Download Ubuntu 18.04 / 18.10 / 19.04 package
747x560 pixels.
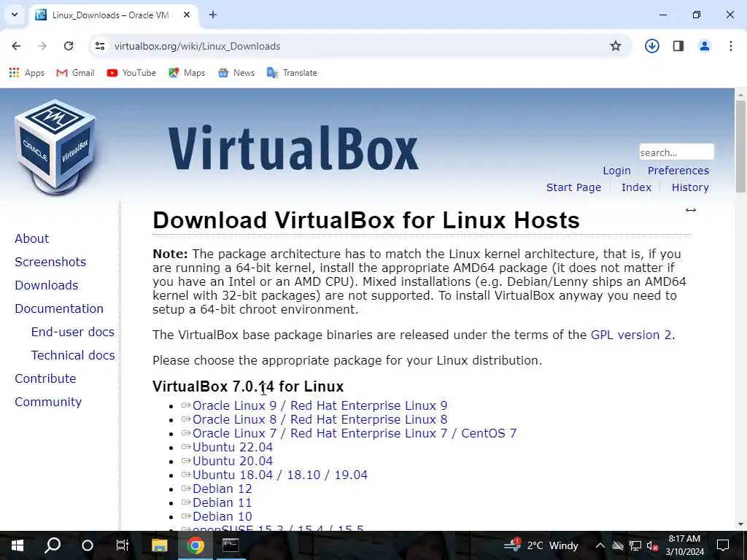tap(280, 475)
